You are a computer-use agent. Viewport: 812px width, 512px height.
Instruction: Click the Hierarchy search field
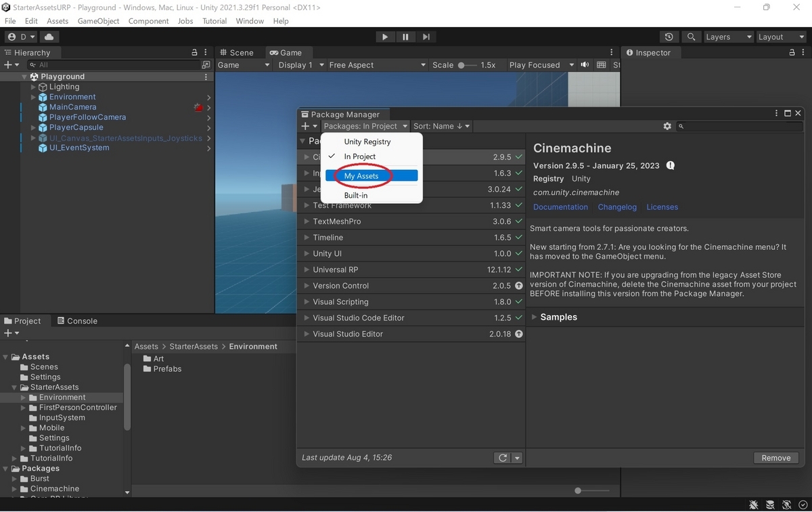(x=115, y=65)
